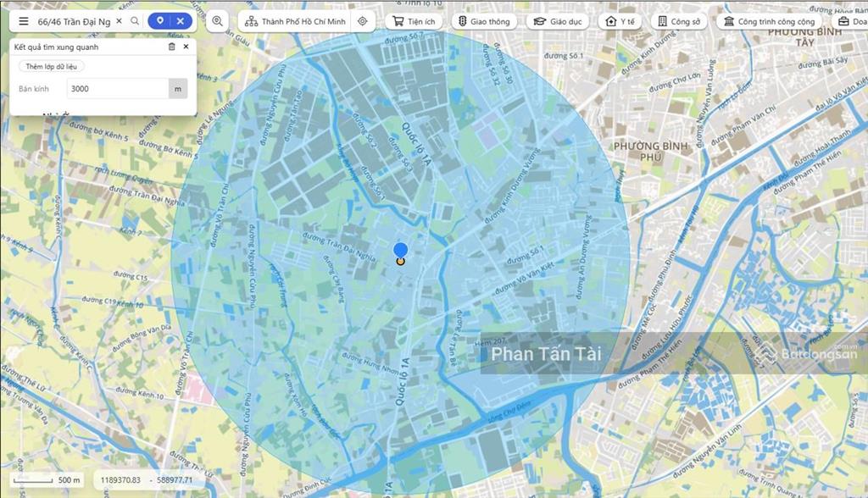Click the briefcase icon on the 'Doa' chip
This screenshot has height=498, width=868.
843,21
